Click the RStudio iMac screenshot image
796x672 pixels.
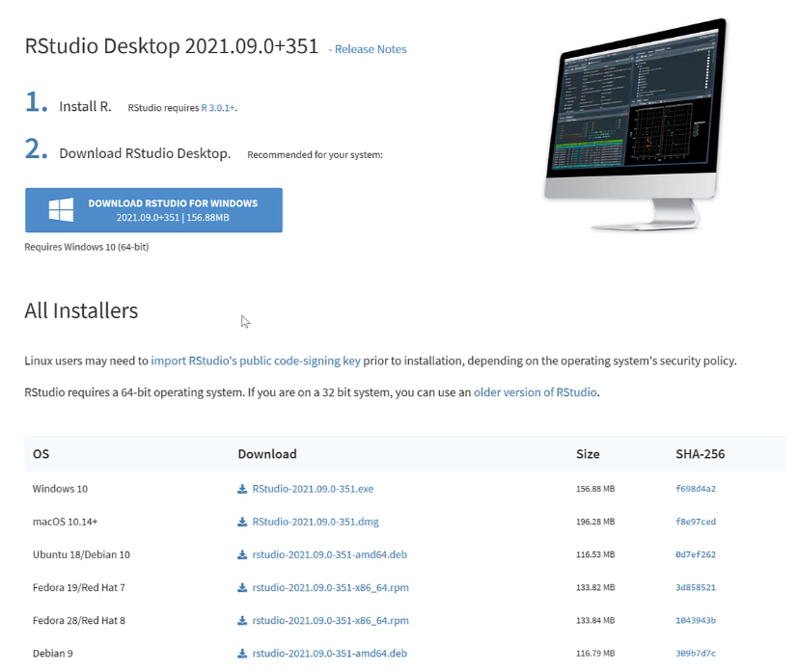(x=636, y=124)
